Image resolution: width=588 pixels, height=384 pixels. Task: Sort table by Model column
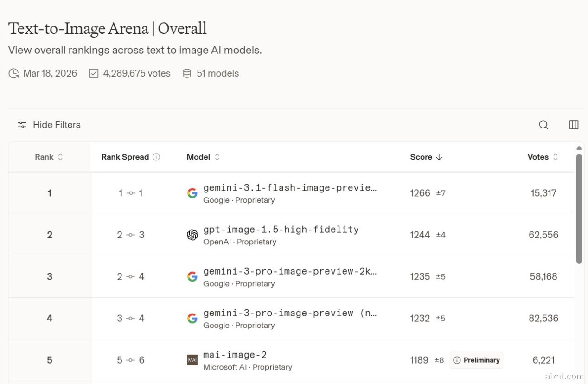coord(203,157)
